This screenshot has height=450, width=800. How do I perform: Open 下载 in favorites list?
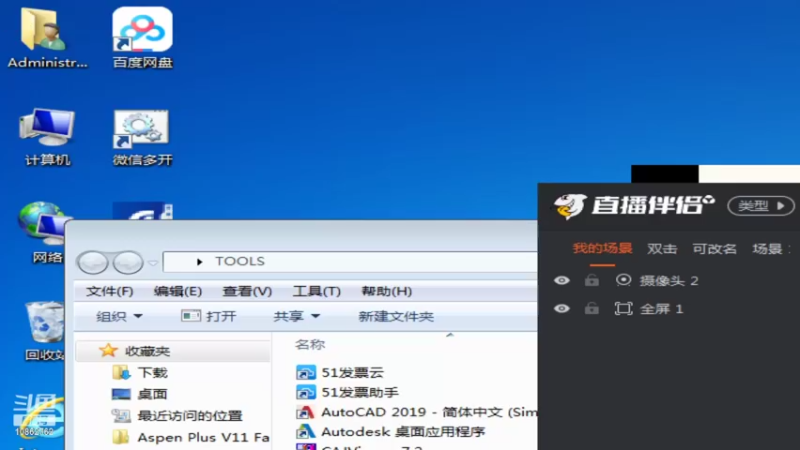153,372
